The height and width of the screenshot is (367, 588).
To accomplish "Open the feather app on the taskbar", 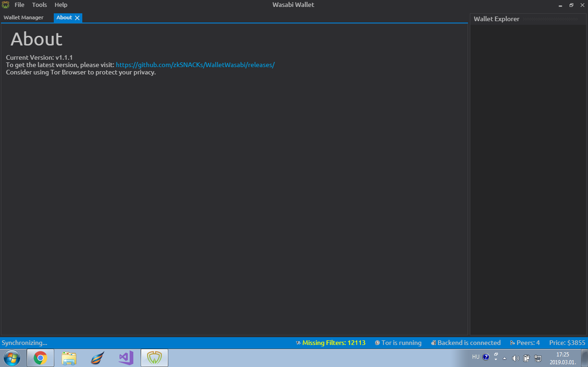I will tap(97, 358).
